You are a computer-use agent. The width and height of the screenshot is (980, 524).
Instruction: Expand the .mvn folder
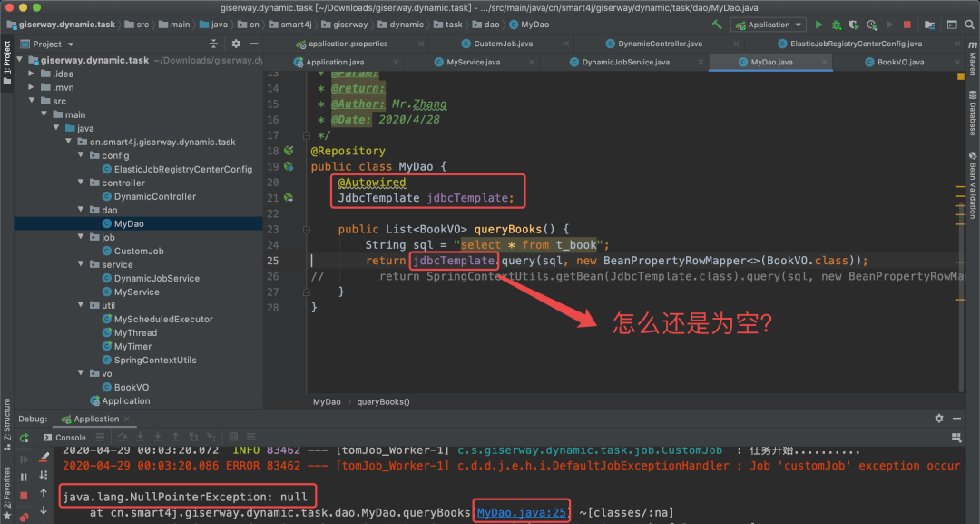point(31,87)
